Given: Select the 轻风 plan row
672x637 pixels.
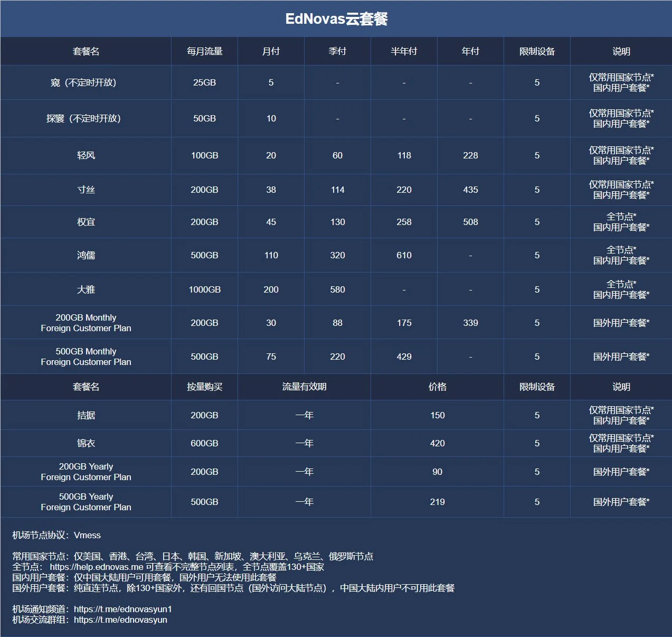Looking at the screenshot, I should point(86,155).
